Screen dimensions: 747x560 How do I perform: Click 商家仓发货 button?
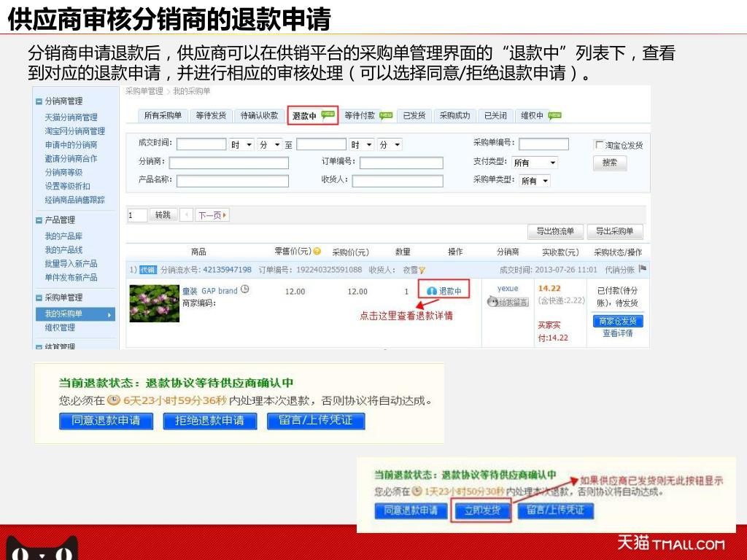[618, 321]
